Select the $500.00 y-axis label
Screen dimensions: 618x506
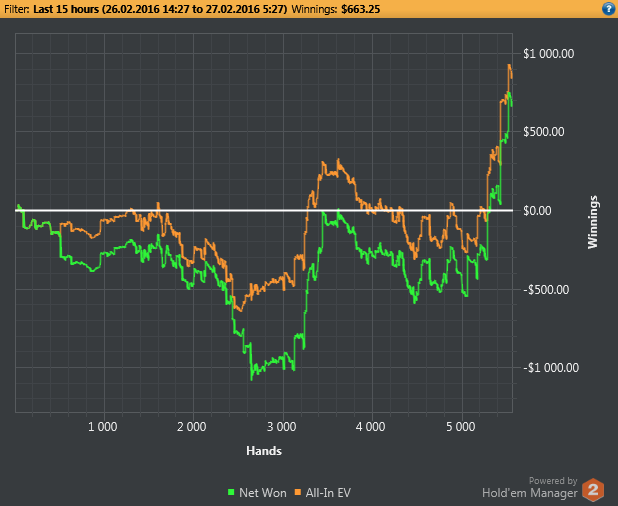pos(544,132)
